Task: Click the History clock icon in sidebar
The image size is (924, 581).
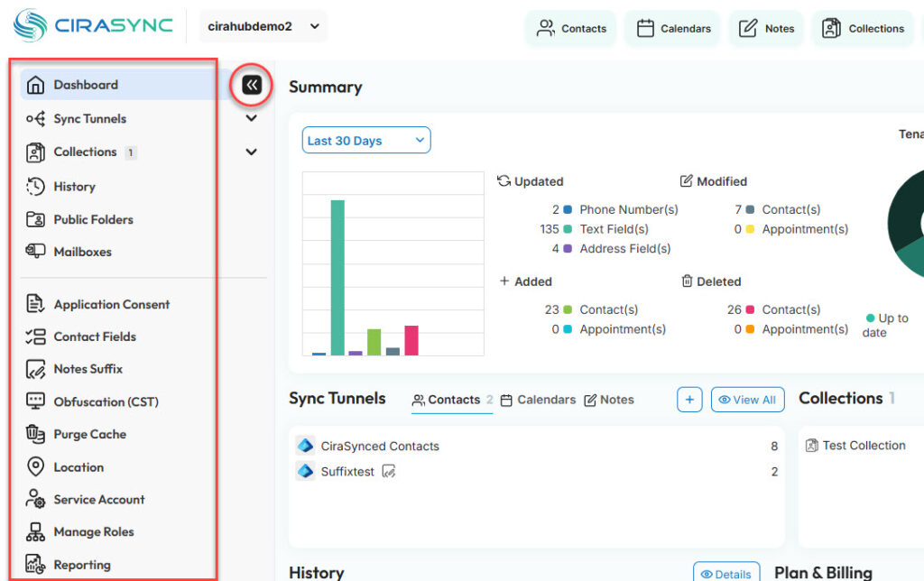Action: pos(35,186)
